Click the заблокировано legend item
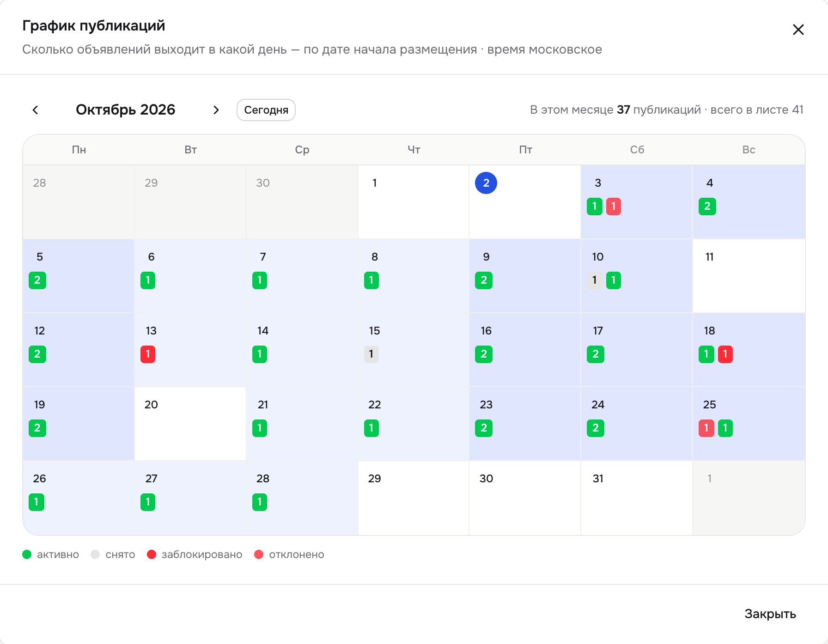Screen dimensions: 828x644 [x=195, y=554]
